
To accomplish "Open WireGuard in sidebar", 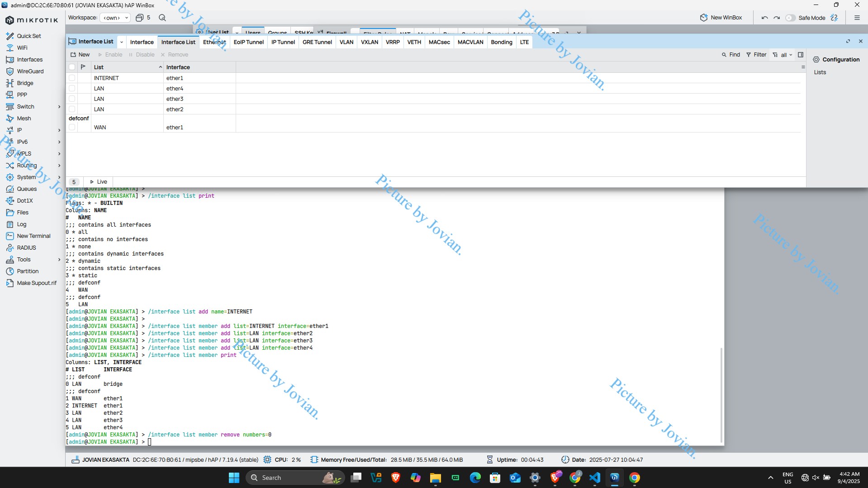I will (30, 71).
